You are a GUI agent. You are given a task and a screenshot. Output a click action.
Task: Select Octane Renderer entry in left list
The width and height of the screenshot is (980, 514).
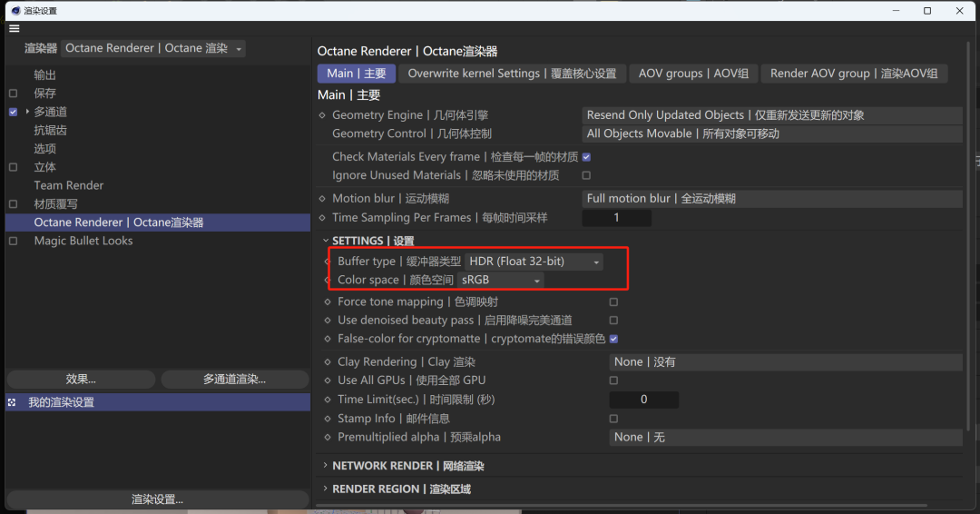(158, 222)
